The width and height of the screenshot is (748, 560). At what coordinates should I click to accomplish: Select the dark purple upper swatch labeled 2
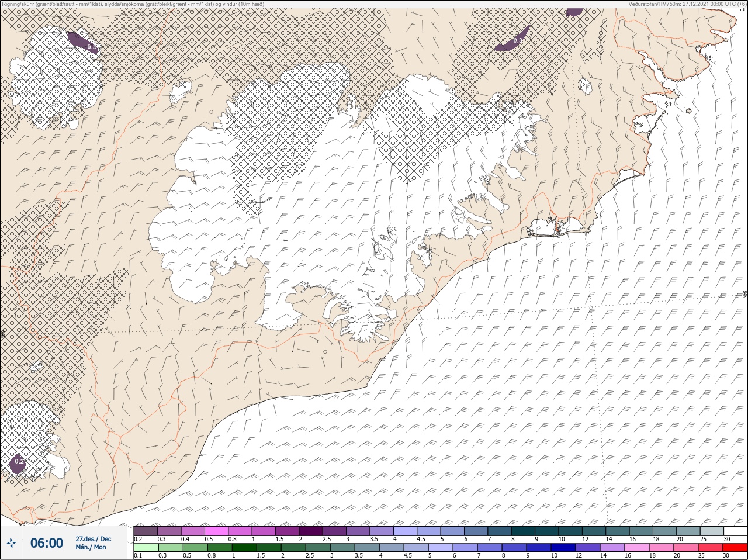(x=311, y=531)
